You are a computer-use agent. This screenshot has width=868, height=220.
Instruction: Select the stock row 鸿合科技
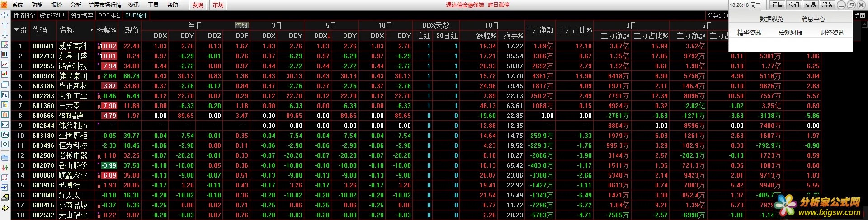click(73, 66)
